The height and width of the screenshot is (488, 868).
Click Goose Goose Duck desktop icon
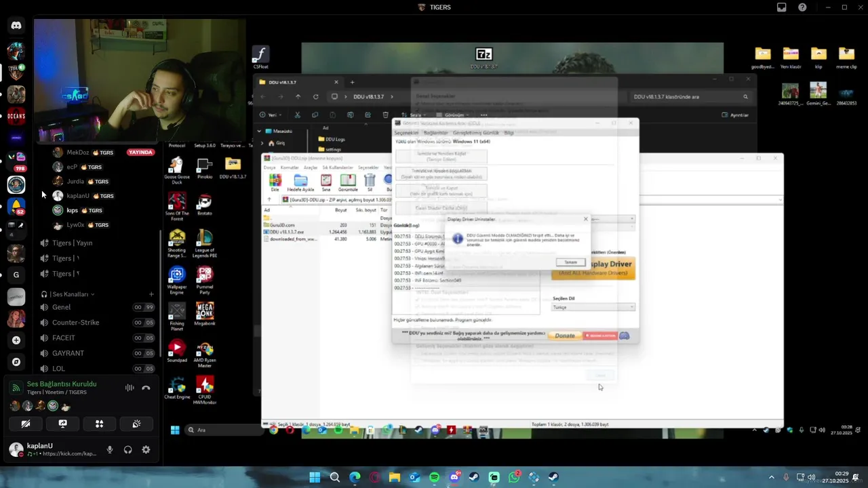[x=177, y=171]
